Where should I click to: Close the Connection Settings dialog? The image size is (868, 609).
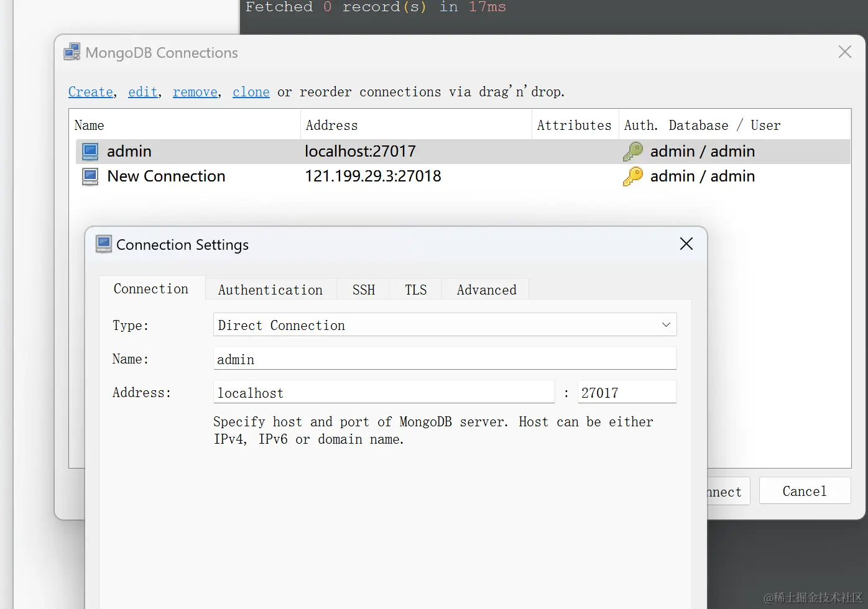[x=686, y=244]
